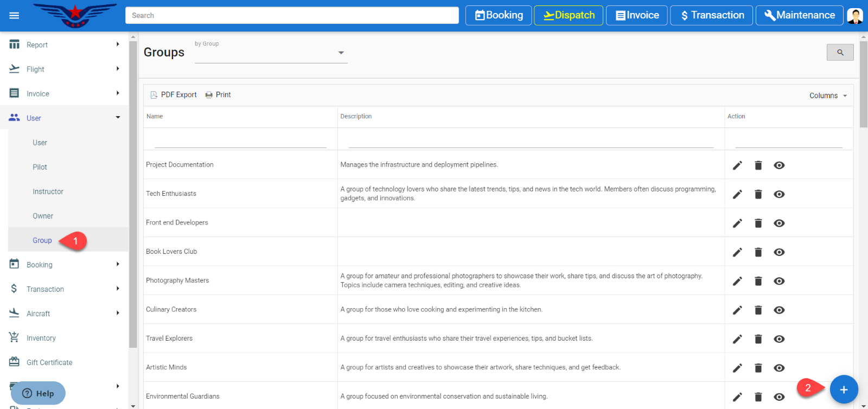Click the airline logo in the header
The height and width of the screenshot is (409, 868).
[x=75, y=15]
